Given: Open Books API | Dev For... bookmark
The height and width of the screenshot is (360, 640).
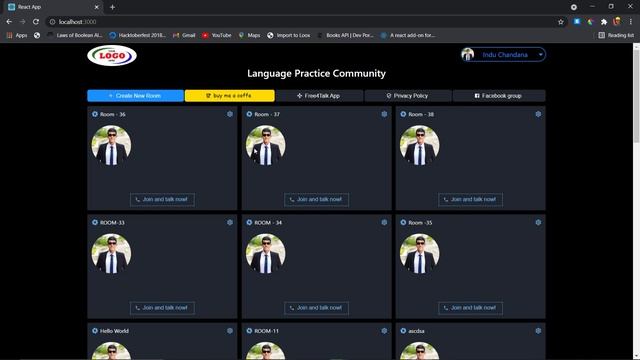Looking at the screenshot, I should [345, 36].
